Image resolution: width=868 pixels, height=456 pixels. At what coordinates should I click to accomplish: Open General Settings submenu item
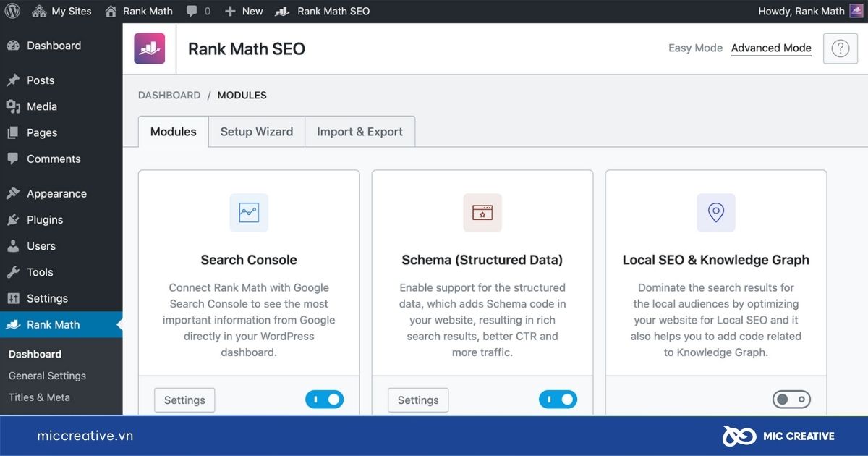coord(47,376)
